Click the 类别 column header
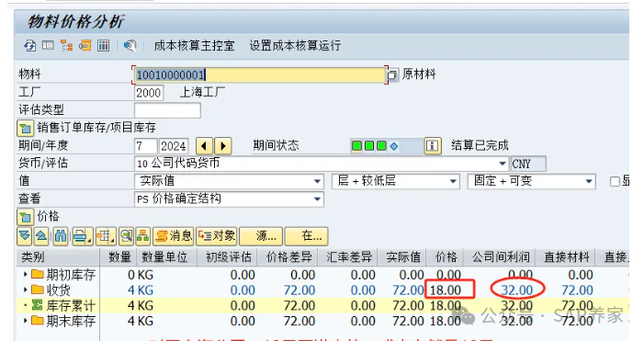The image size is (644, 341). click(58, 257)
